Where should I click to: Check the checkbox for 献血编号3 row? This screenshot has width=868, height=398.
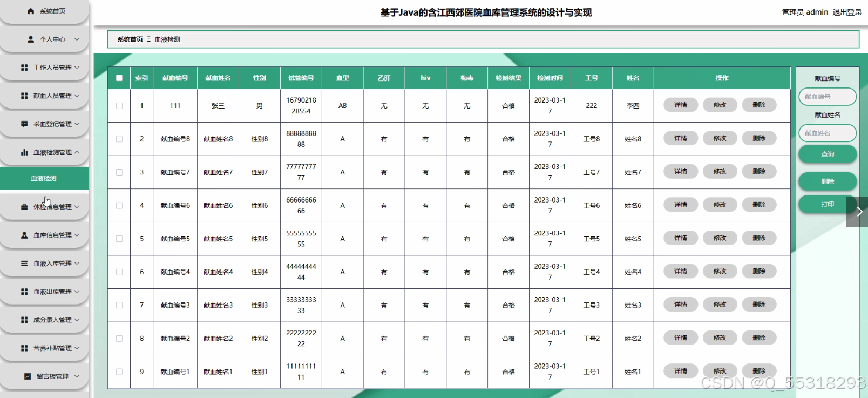point(119,305)
